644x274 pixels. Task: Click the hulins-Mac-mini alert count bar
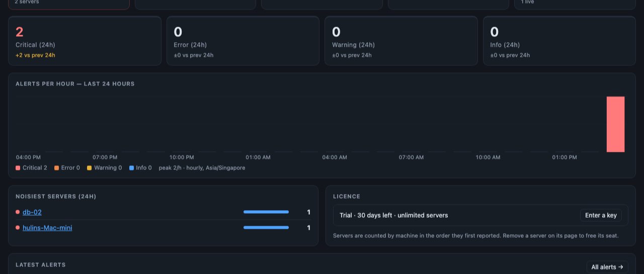(x=266, y=228)
